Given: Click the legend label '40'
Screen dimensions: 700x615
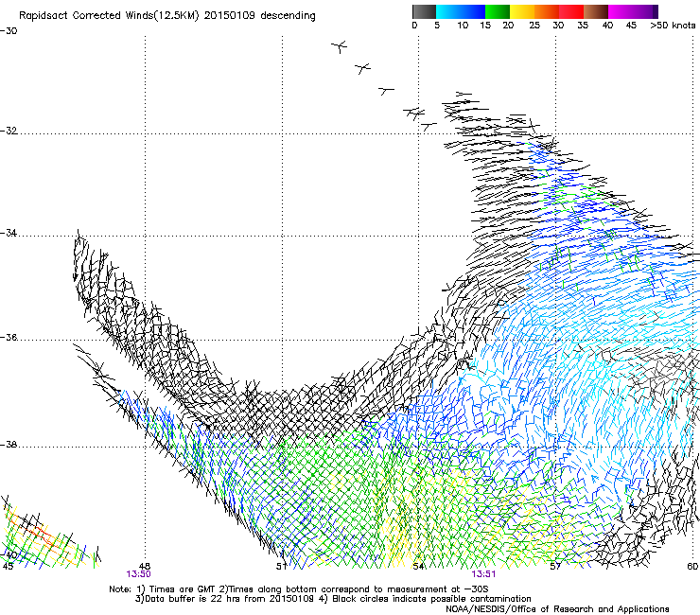Looking at the screenshot, I should 607,26.
